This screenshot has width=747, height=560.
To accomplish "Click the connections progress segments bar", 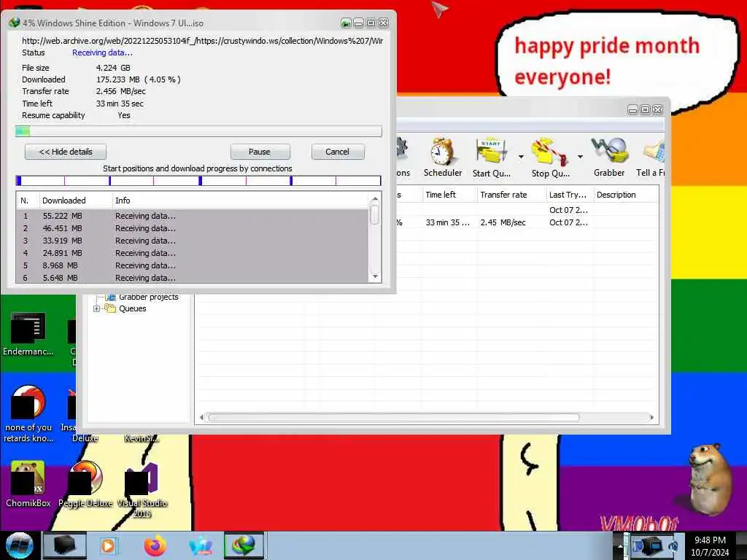I will (x=198, y=181).
